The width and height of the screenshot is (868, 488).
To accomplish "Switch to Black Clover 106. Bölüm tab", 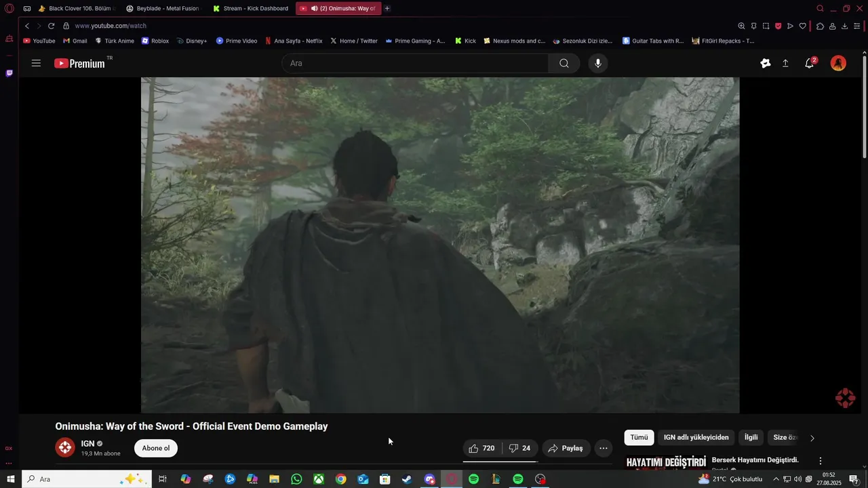I will click(76, 8).
